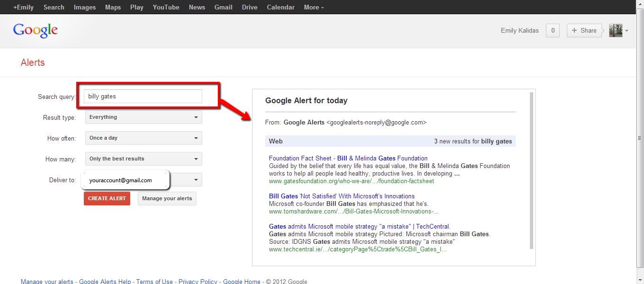This screenshot has height=284, width=644.
Task: Open Gates admits Microsoft mobile strategy link
Action: click(359, 226)
